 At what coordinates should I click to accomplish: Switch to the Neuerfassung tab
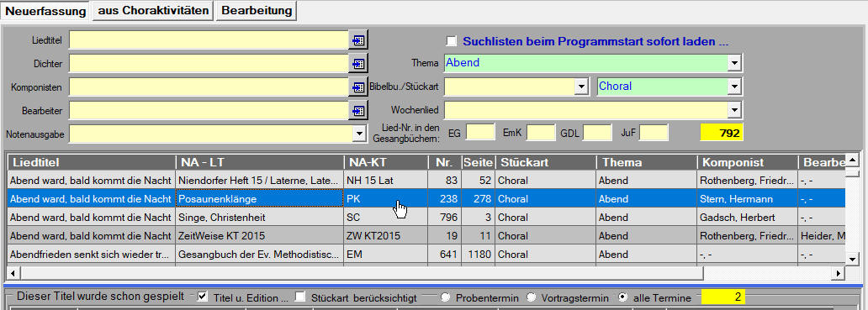[x=45, y=11]
